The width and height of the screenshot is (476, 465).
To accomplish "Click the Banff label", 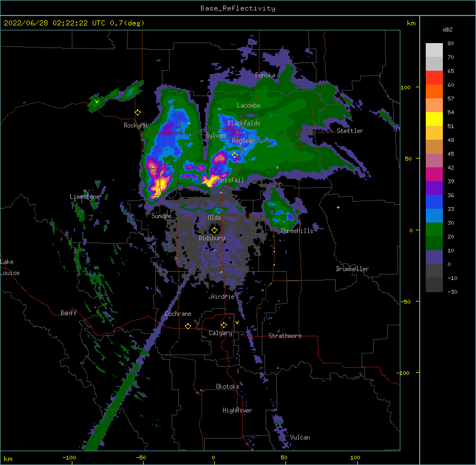I will (68, 313).
